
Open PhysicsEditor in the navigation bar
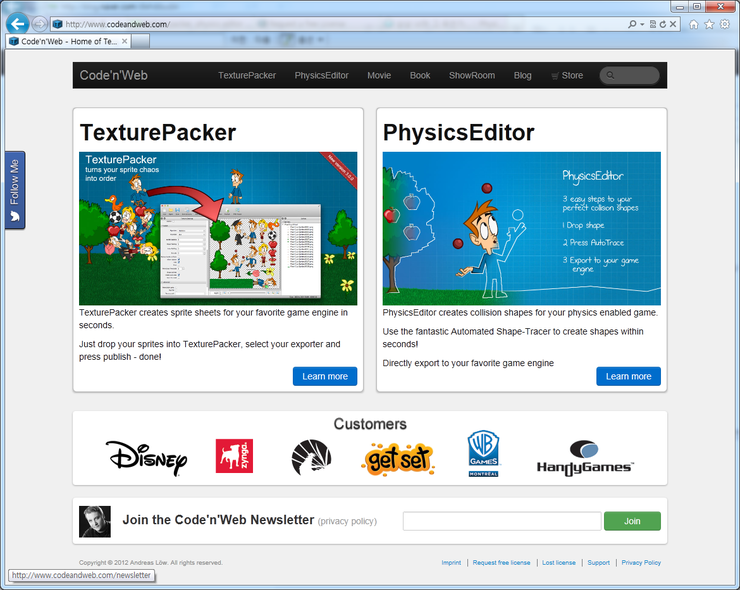click(321, 75)
